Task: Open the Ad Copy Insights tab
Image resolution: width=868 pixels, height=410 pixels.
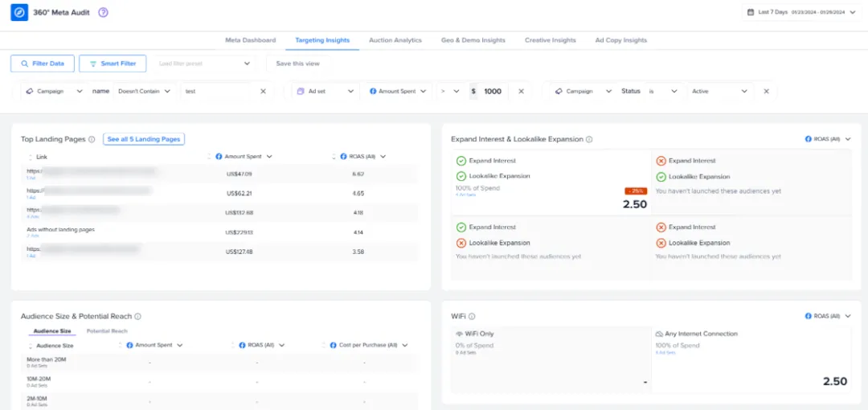Action: [621, 40]
